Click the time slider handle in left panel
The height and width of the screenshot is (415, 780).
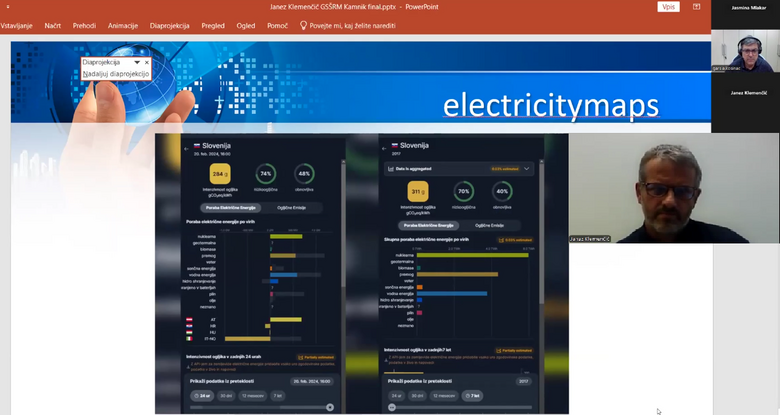[330, 407]
